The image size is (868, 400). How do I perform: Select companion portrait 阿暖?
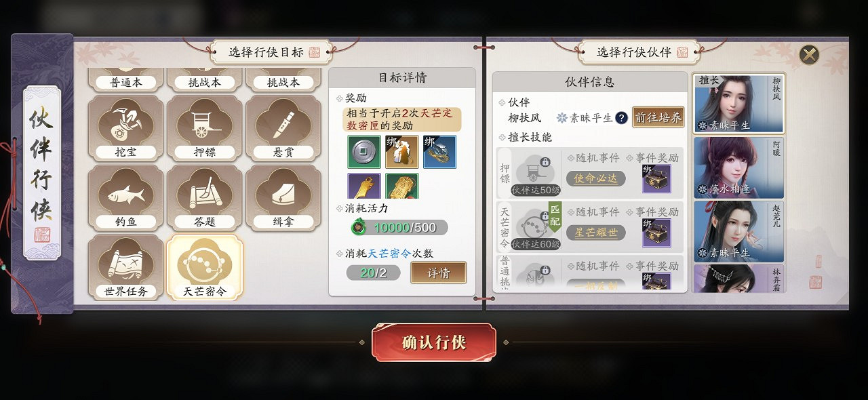[x=738, y=167]
